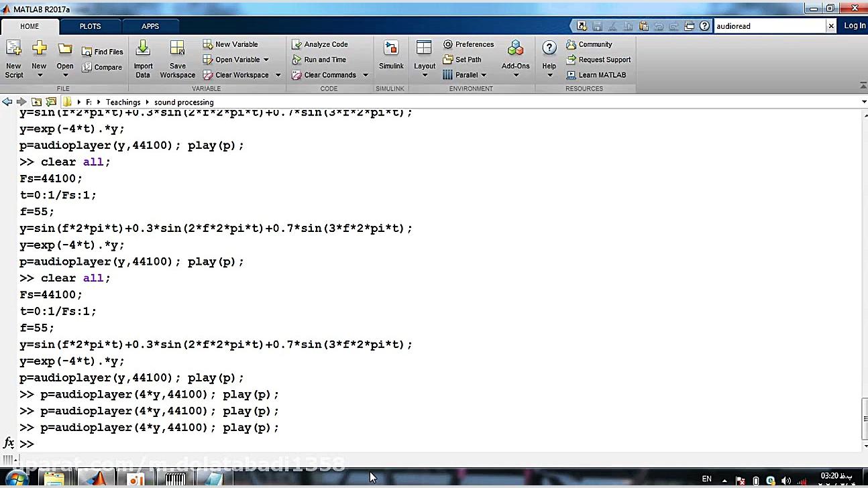Click Request Support

coord(598,60)
